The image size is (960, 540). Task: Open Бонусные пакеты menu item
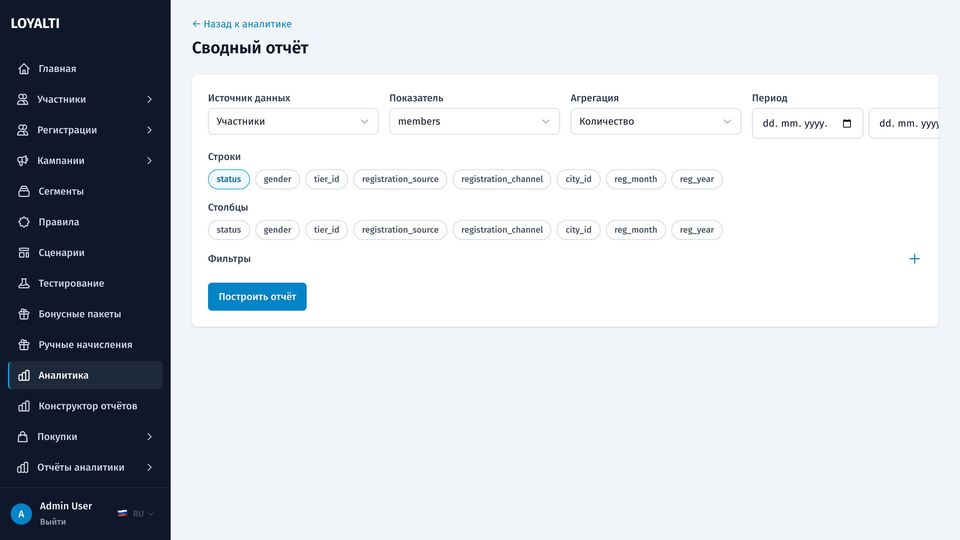tap(85, 313)
